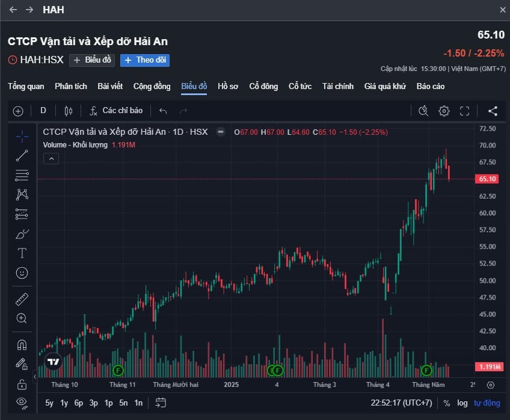The width and height of the screenshot is (510, 420).
Task: Open the Cổ tức tab
Action: coord(300,87)
